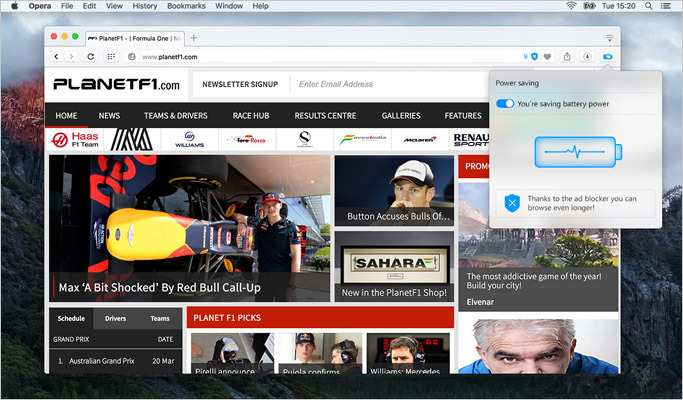Open RESULTS CENTRE navigation item
683x400 pixels.
tap(325, 115)
